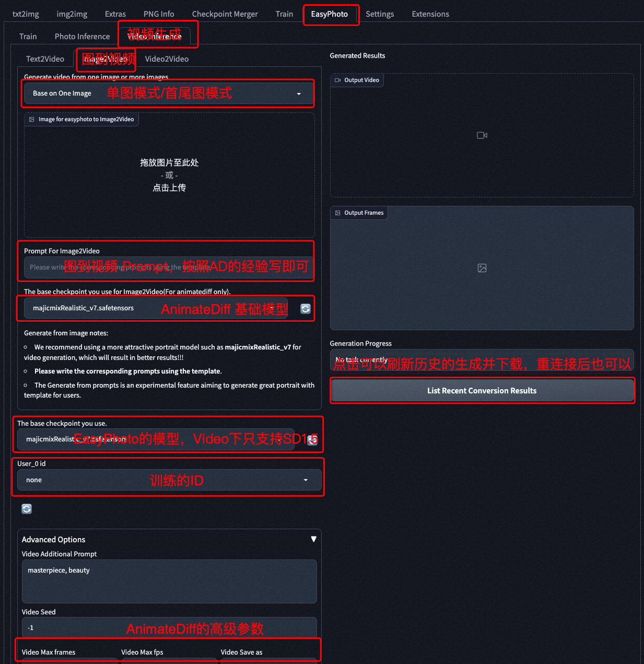Switch to the Video2Video sub-tab
Image resolution: width=644 pixels, height=664 pixels.
[167, 59]
